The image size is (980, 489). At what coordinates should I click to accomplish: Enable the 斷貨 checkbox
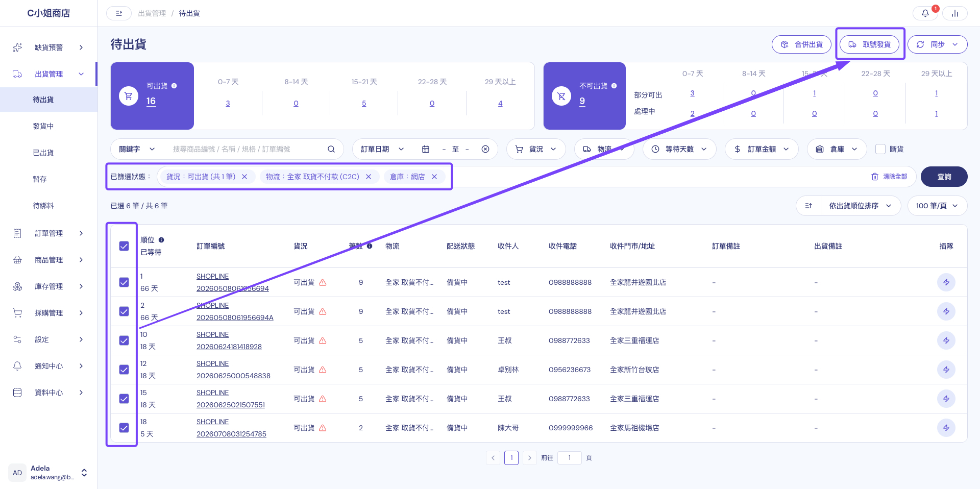pyautogui.click(x=880, y=149)
